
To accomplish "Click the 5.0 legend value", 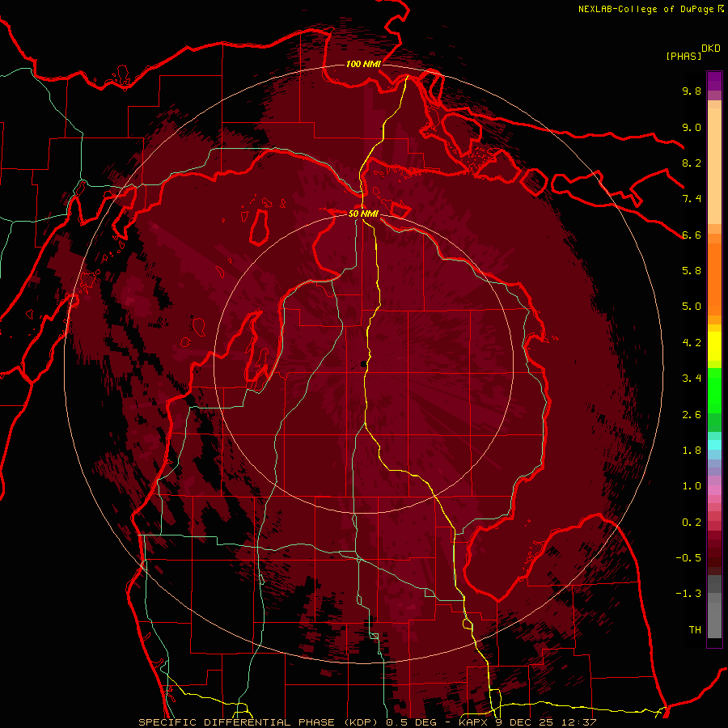I will [x=692, y=307].
